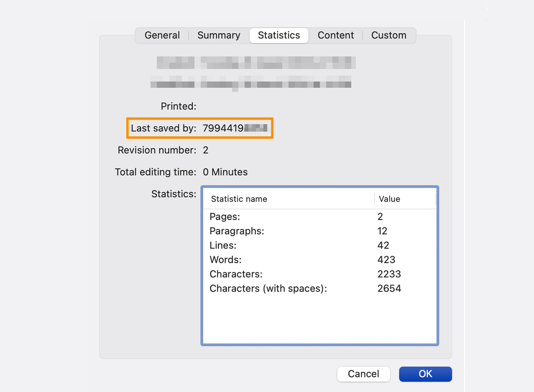Click the OK button
Viewport: 534px width, 392px height.
[425, 374]
